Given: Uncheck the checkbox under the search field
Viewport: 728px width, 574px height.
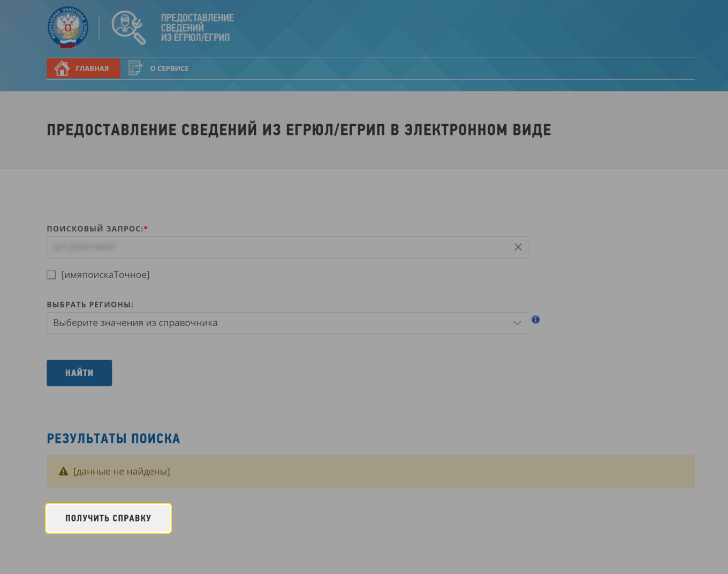Looking at the screenshot, I should click(51, 275).
